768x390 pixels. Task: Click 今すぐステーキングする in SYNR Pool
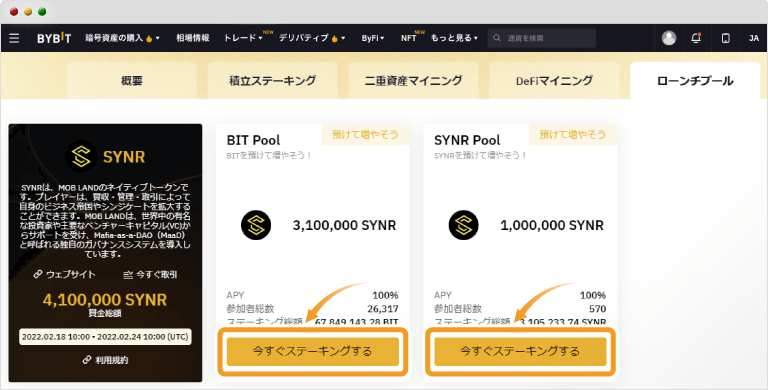click(520, 351)
